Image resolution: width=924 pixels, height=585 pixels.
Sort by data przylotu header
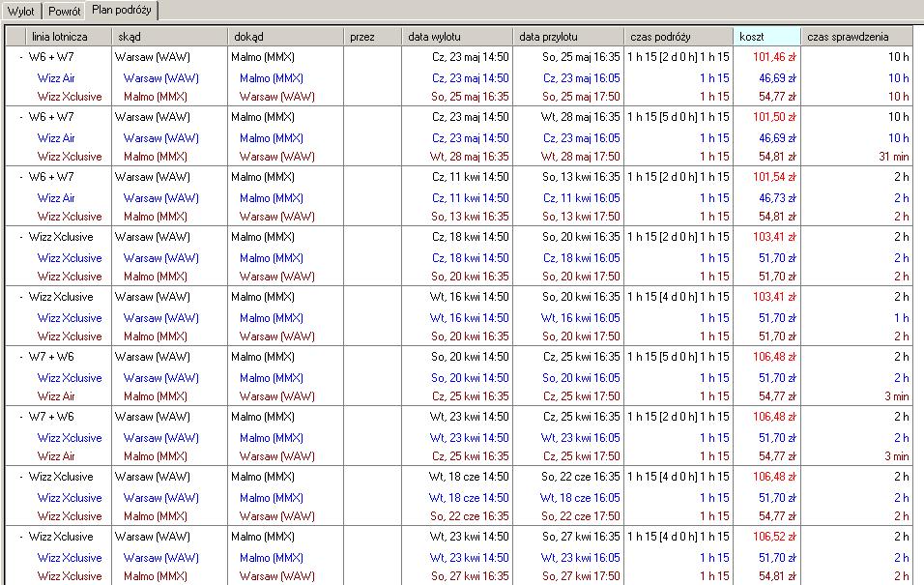(568, 37)
